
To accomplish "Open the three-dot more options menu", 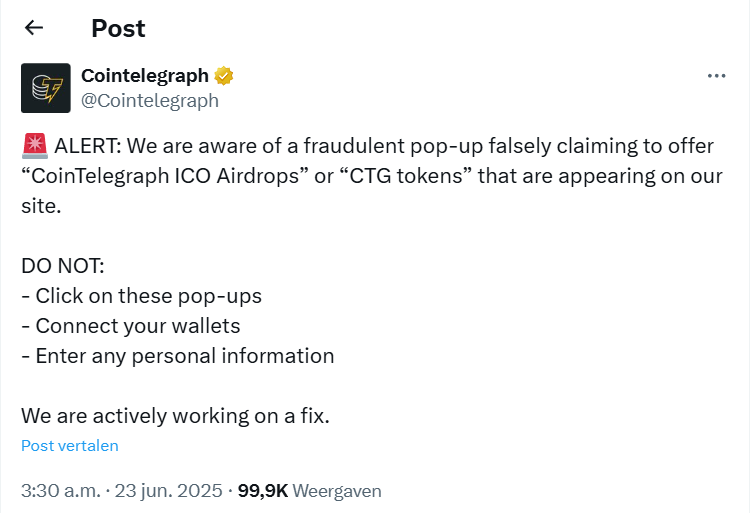I will (716, 76).
